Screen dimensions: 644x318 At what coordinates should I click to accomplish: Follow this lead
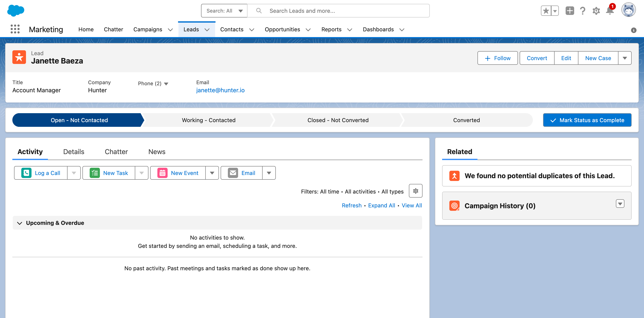(497, 58)
